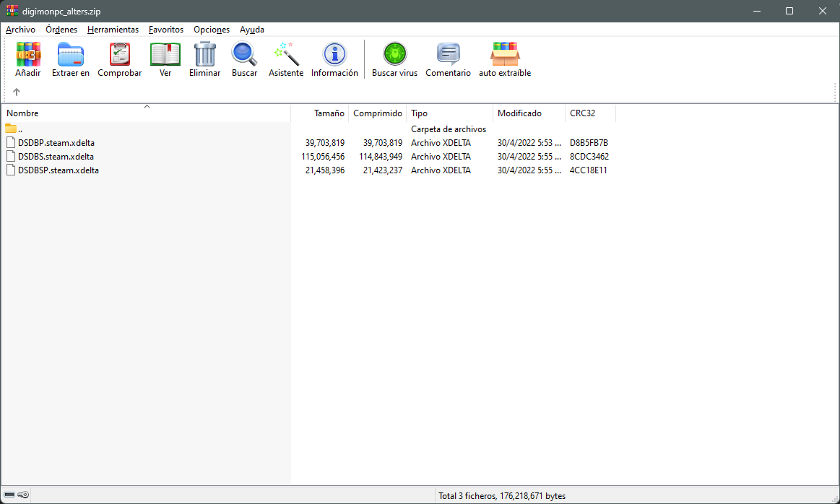840x504 pixels.
Task: Open the Ver viewer icon
Action: (x=165, y=55)
